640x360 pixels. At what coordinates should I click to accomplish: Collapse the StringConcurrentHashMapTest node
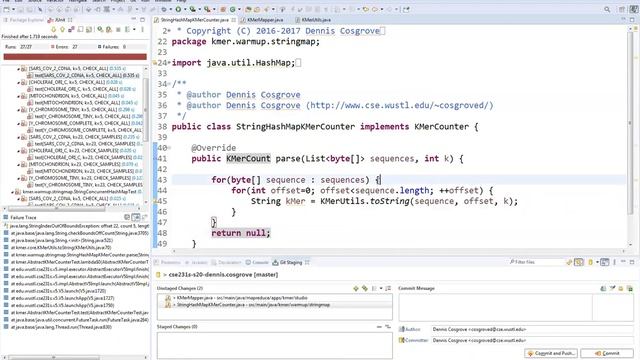[12, 191]
